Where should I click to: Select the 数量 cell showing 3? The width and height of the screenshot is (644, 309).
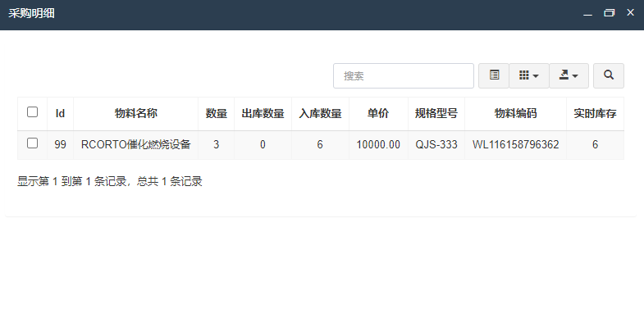pyautogui.click(x=217, y=145)
